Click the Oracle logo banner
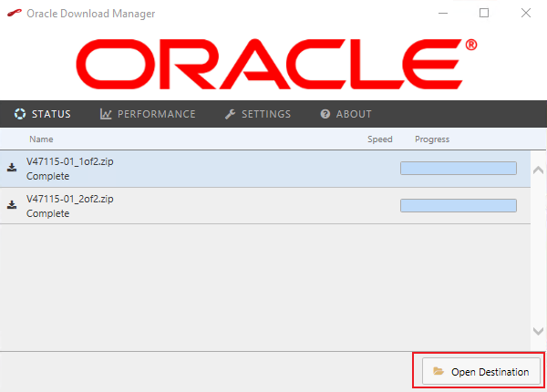Screen dimensions: 547x392 (276, 64)
